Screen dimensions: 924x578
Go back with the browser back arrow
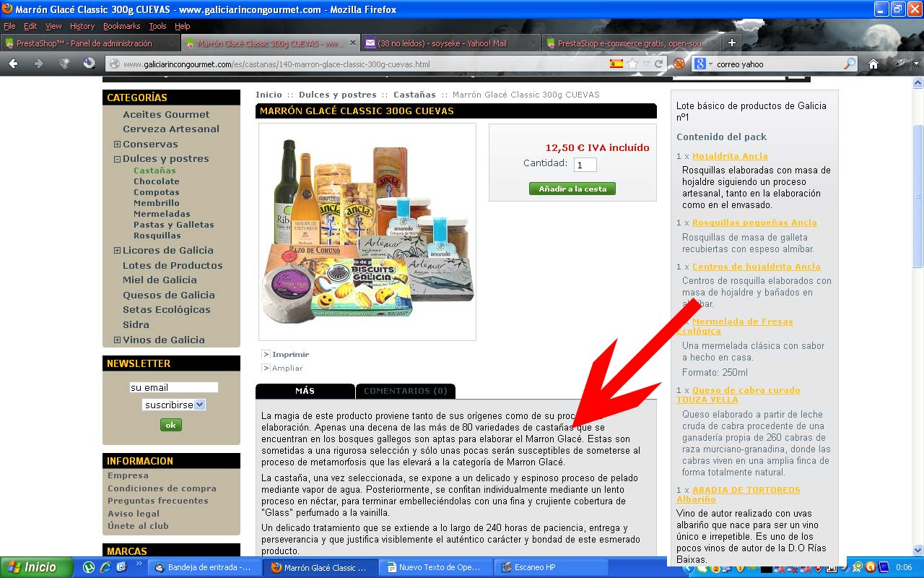coord(14,64)
